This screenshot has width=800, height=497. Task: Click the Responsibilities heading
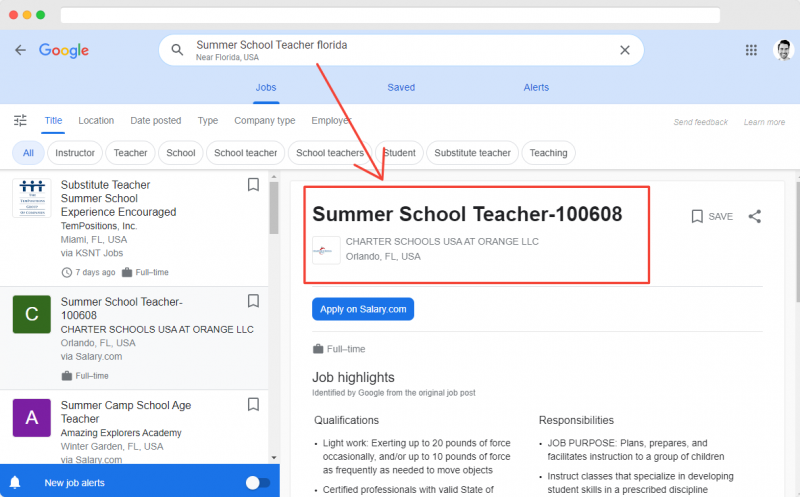click(x=576, y=420)
